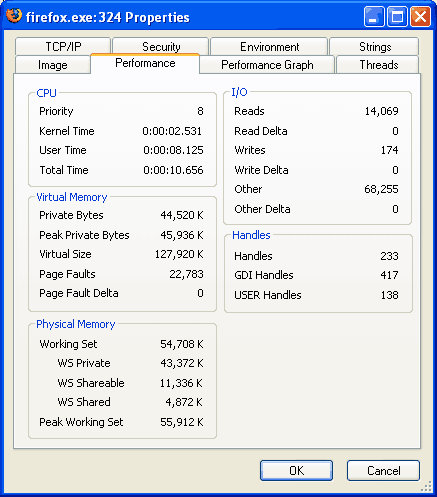The image size is (437, 497).
Task: Click the Physical Memory group heading
Action: 76,324
